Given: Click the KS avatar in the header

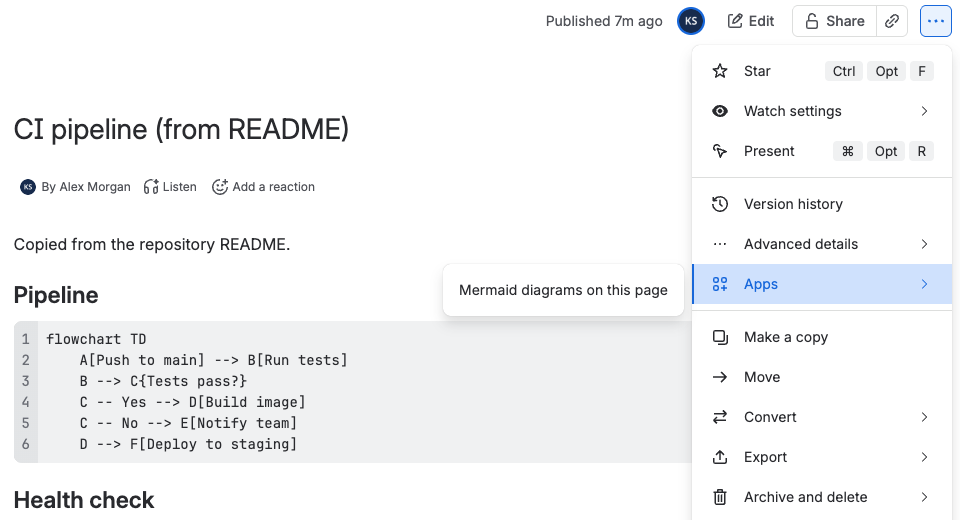Looking at the screenshot, I should (691, 21).
